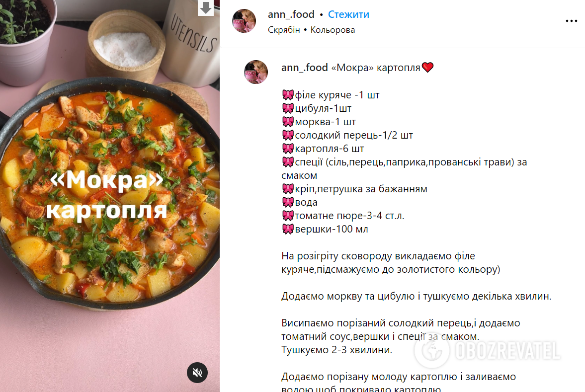Click the «Мокра» картопля video to play
585x392 pixels.
coord(110,196)
